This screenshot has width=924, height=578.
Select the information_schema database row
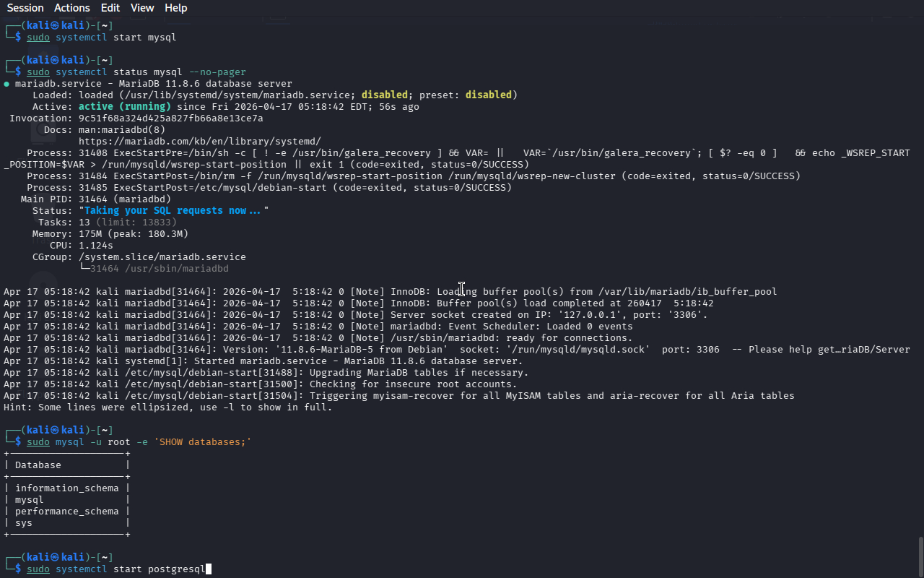(x=66, y=488)
